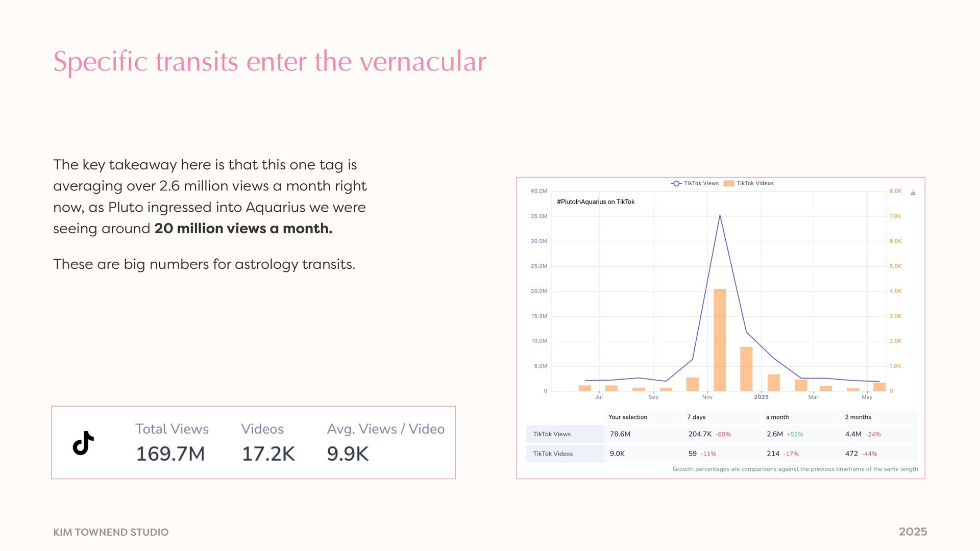Click the TikTok Videos row label
Screen dimensions: 980x551
553,454
